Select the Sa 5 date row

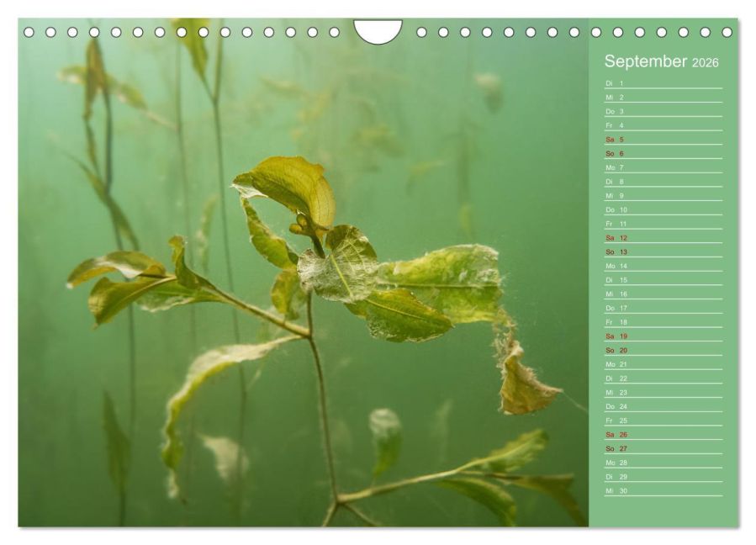(x=663, y=140)
